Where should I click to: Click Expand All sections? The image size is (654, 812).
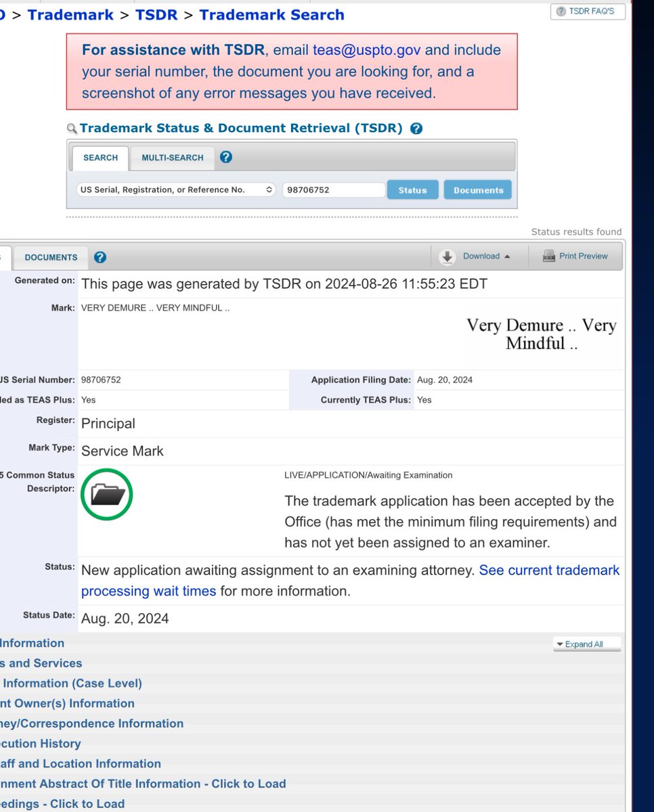[586, 644]
